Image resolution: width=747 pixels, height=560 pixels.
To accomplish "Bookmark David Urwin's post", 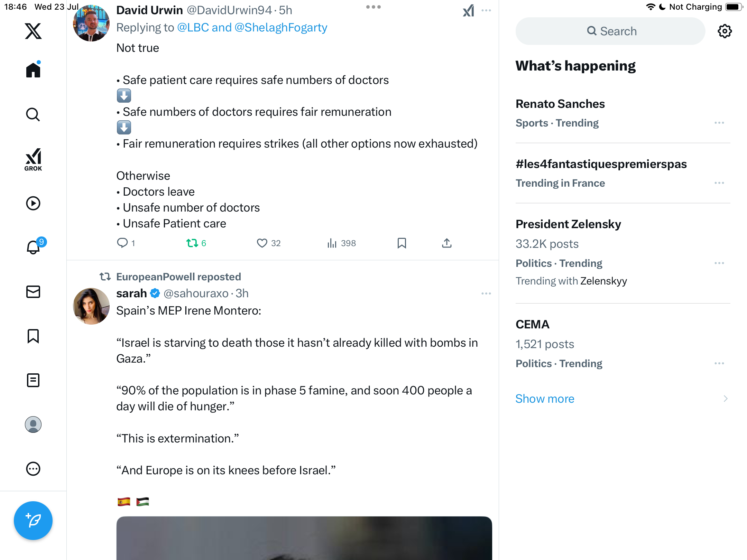I will pyautogui.click(x=402, y=243).
